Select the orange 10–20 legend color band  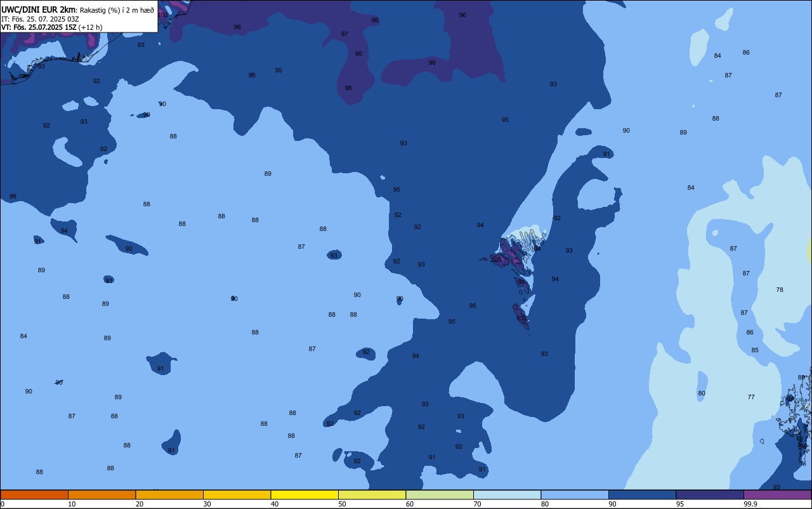(x=101, y=494)
